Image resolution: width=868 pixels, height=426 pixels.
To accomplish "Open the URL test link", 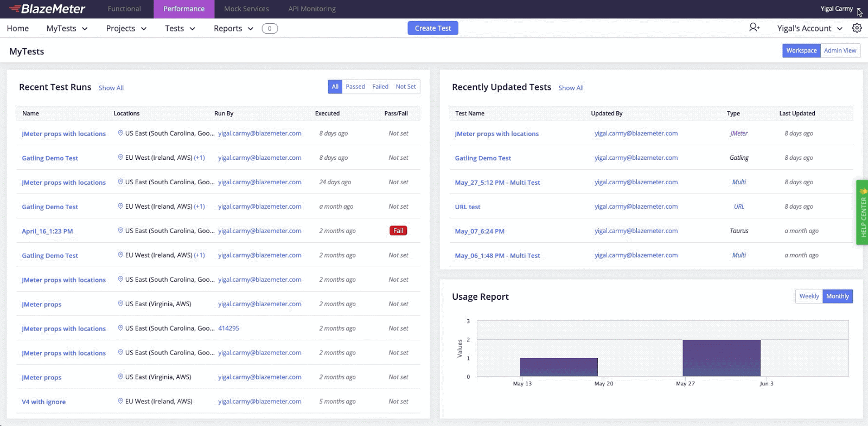I will click(x=468, y=207).
